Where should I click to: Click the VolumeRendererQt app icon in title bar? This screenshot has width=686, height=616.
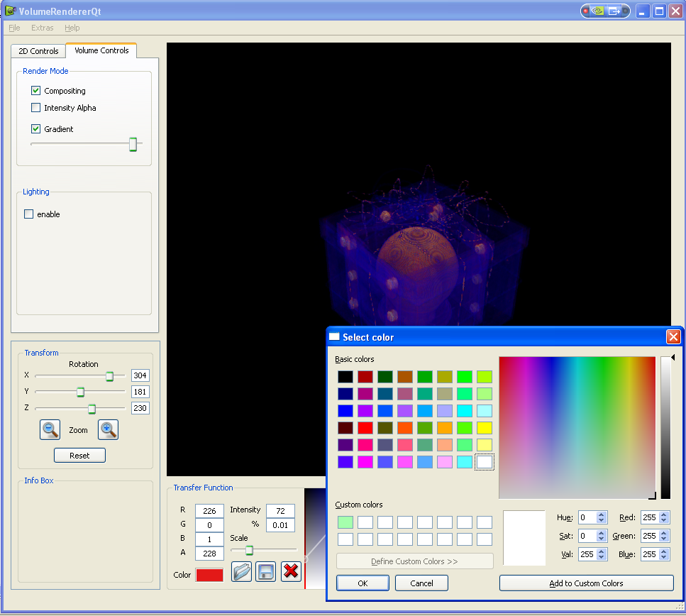click(x=10, y=11)
